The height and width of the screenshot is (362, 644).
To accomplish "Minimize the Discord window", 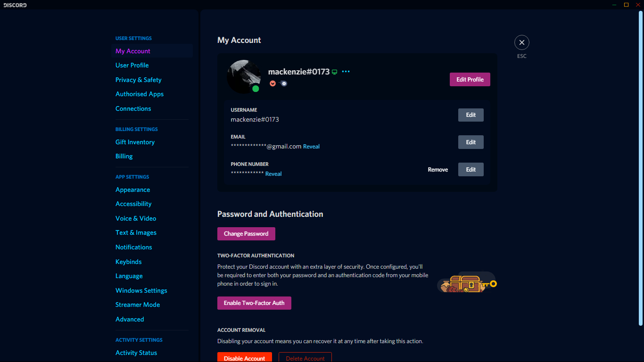I will click(614, 5).
